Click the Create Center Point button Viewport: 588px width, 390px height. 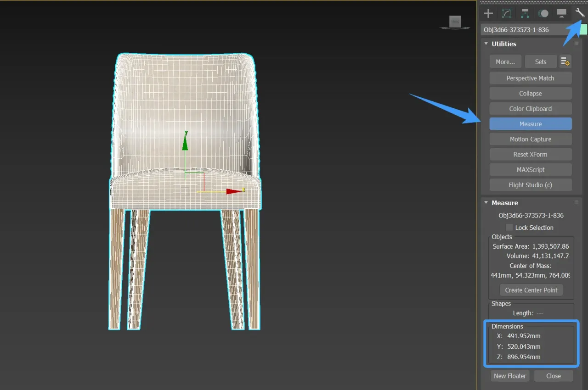(531, 290)
